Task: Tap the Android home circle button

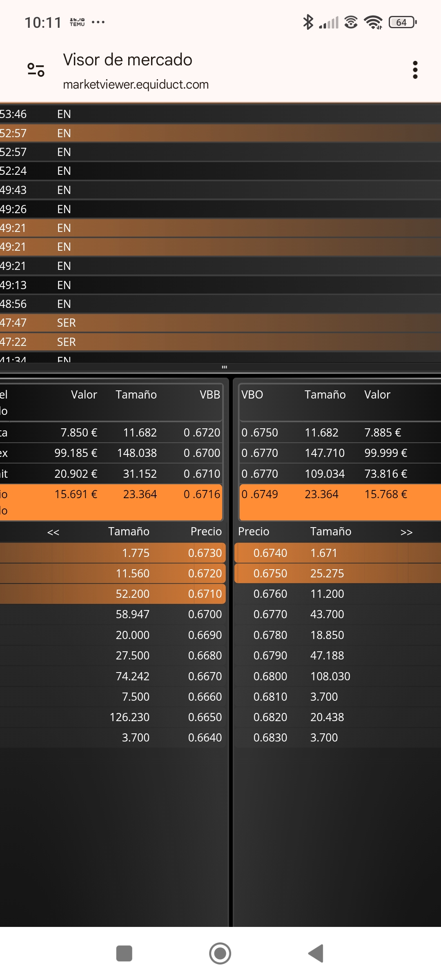Action: pos(220,953)
